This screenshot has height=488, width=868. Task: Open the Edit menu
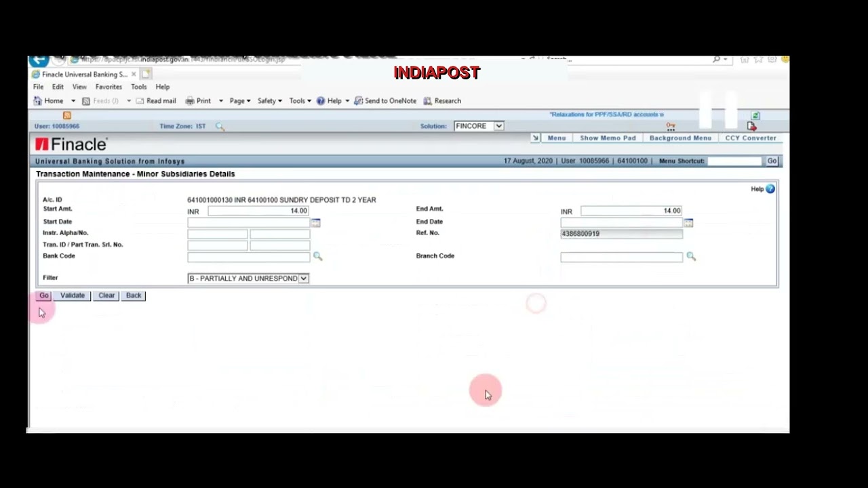[x=58, y=87]
